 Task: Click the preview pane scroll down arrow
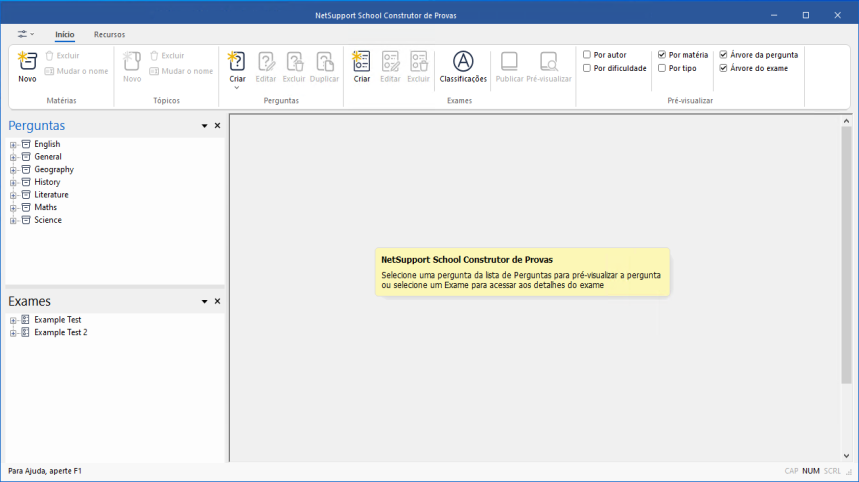pos(846,456)
